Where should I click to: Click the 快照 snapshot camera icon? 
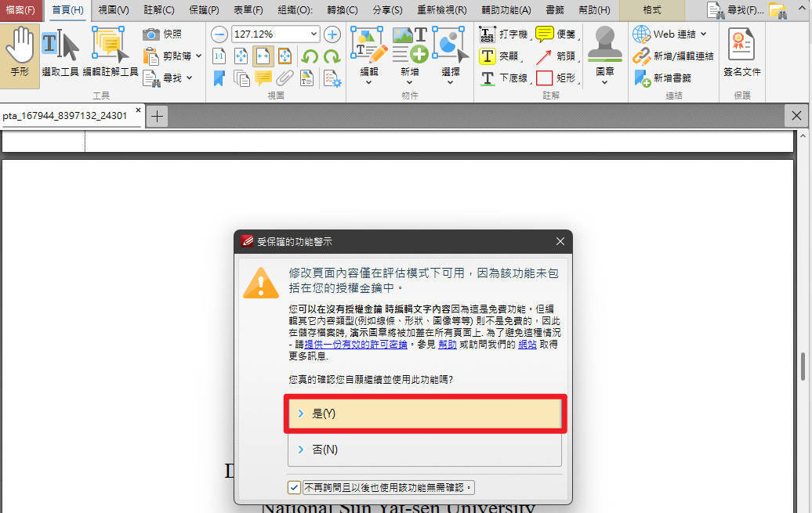point(151,34)
